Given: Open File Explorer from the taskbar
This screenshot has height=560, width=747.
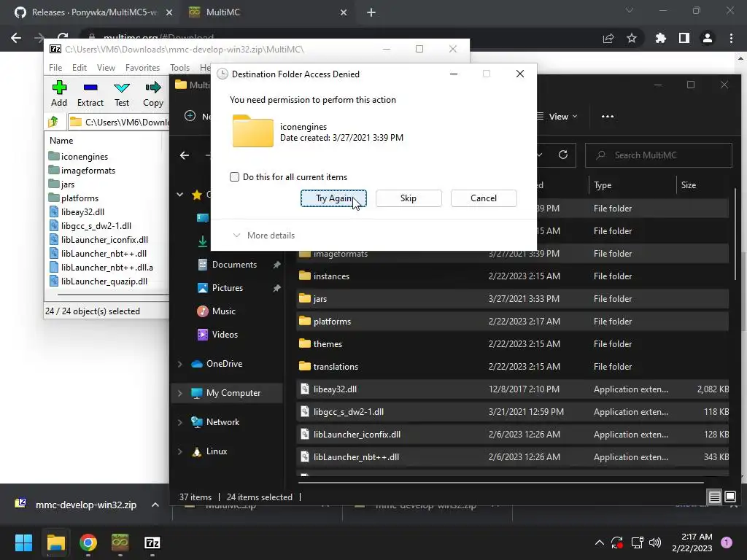Looking at the screenshot, I should pyautogui.click(x=55, y=542).
